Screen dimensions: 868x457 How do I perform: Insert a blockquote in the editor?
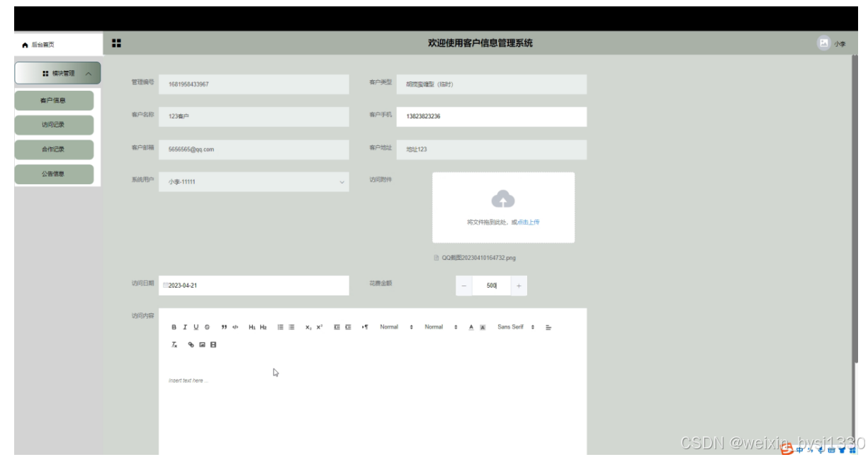pos(224,327)
